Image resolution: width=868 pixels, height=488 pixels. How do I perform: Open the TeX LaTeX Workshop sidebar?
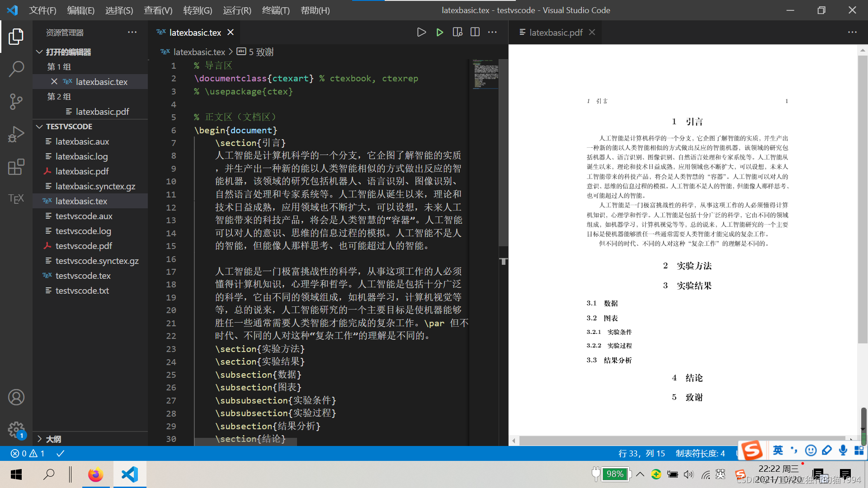(x=16, y=199)
